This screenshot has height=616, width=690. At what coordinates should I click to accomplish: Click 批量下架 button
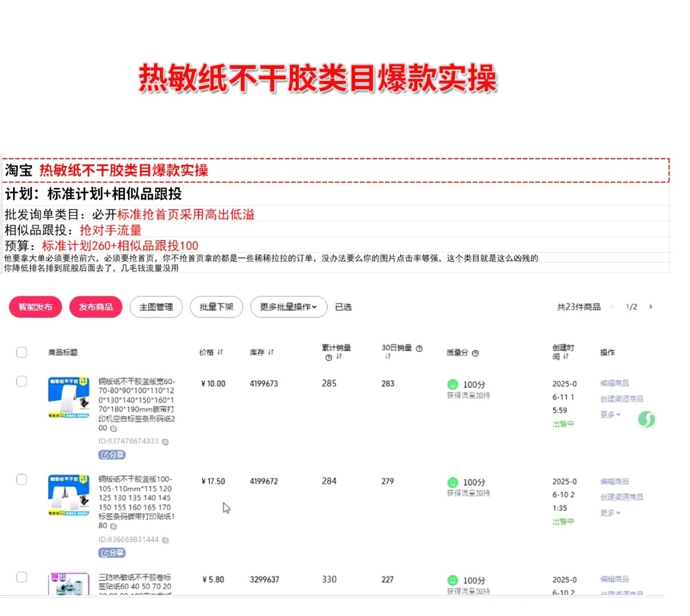click(217, 307)
